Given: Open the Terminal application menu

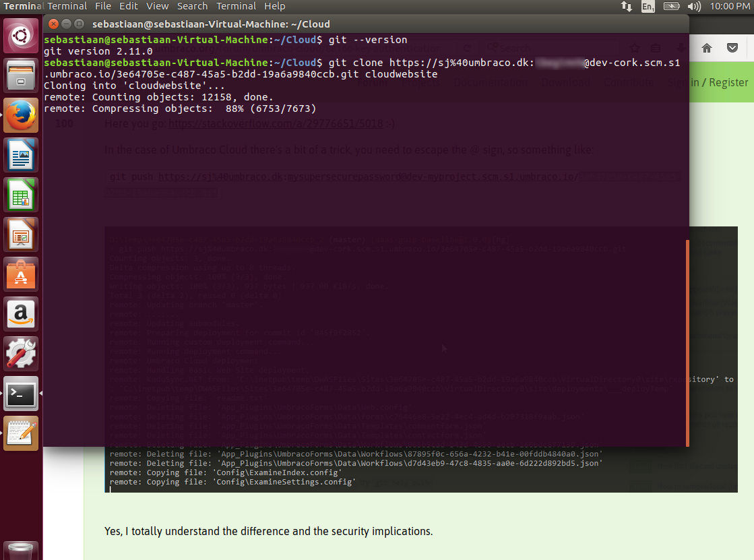Looking at the screenshot, I should (67, 6).
